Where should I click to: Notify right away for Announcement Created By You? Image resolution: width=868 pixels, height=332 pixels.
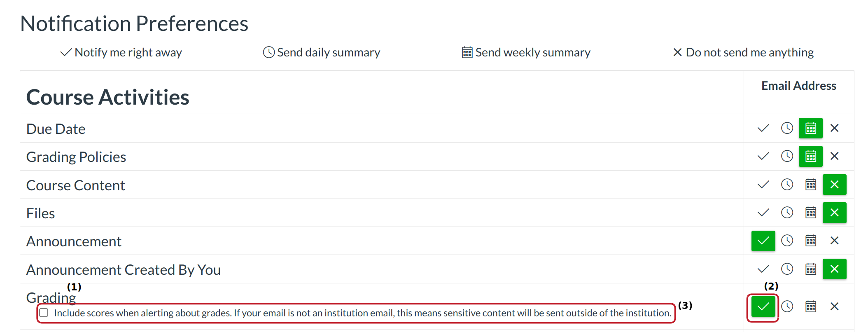coord(763,269)
